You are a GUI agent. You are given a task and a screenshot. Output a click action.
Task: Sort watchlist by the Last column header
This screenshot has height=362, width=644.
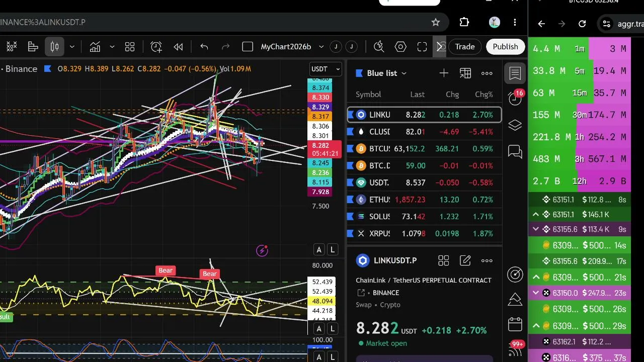pos(417,95)
